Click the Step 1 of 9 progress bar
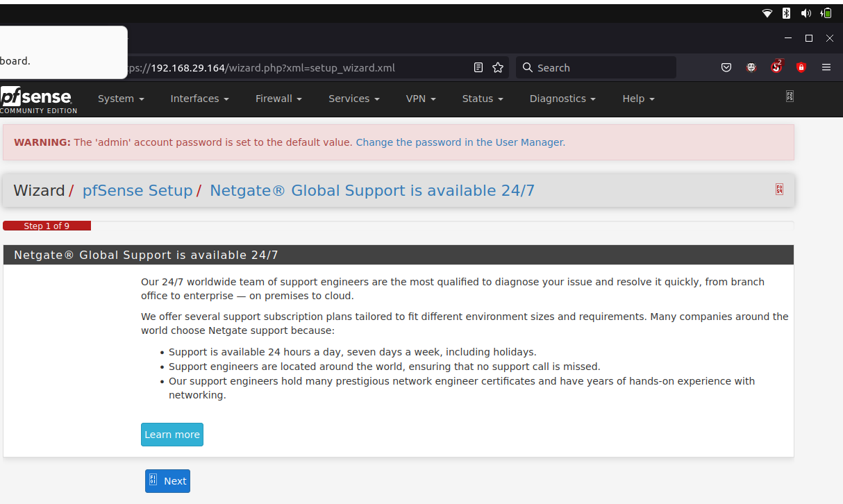The width and height of the screenshot is (843, 504). point(47,226)
